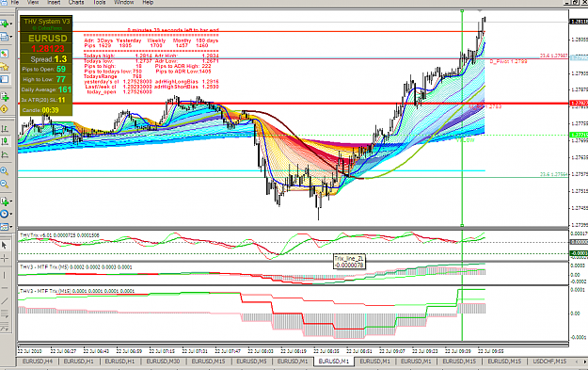Screen dimensions: 588x370
Task: Click the red price tag on the scale
Action: click(x=579, y=103)
